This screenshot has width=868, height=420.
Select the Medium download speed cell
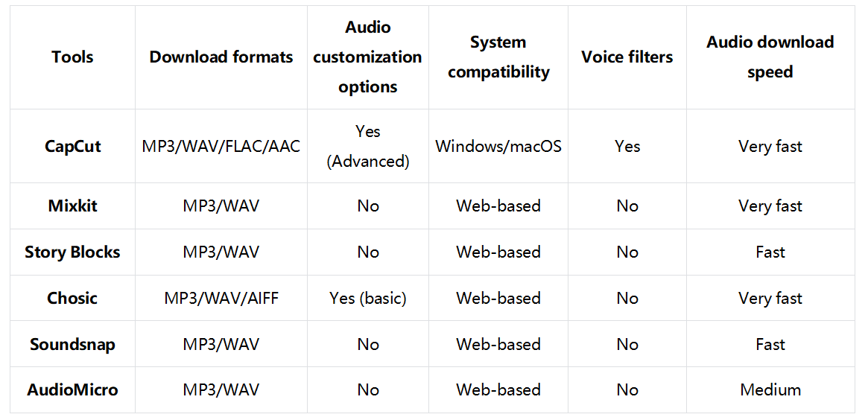(770, 389)
